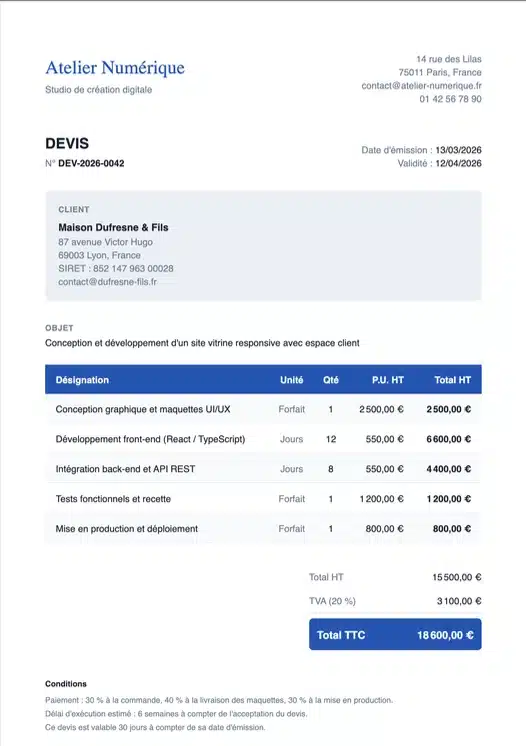
Task: Click the Conditions heading
Action: point(66,684)
